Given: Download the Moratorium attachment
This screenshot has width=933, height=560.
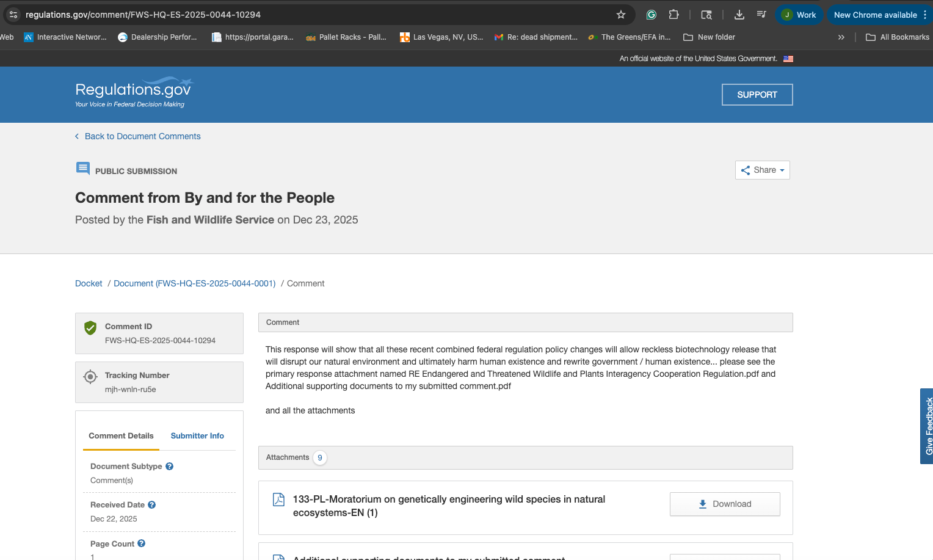Looking at the screenshot, I should coord(725,504).
